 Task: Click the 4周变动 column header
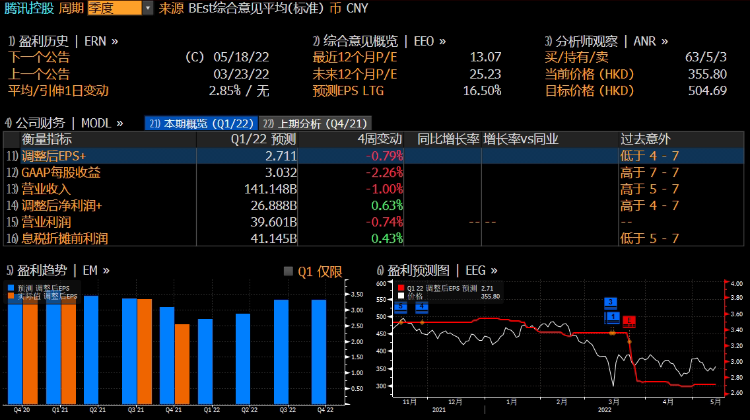[x=380, y=139]
